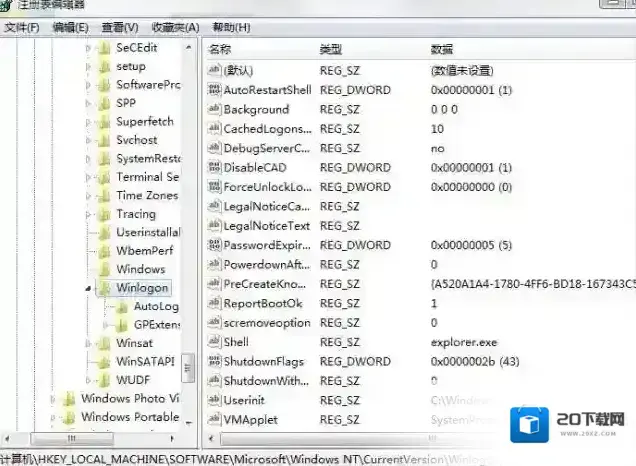Screen dimensions: 636x466
Task: Select the Userinstallal registry key
Action: tap(148, 232)
